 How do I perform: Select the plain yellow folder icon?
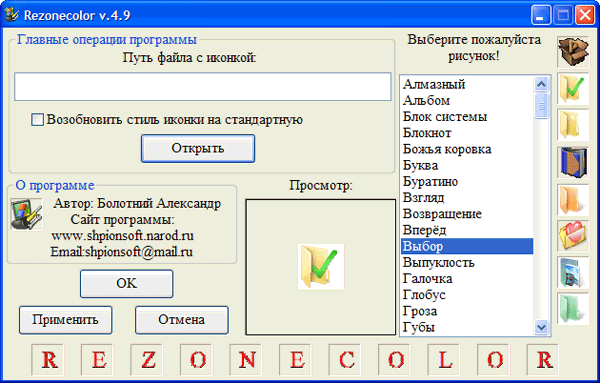click(573, 125)
